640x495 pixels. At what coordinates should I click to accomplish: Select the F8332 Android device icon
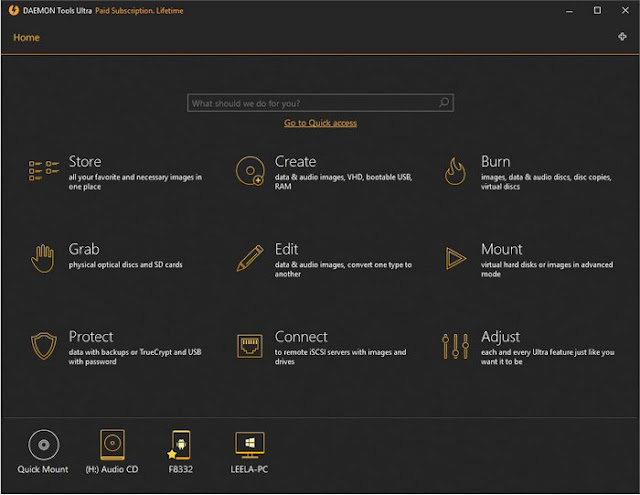click(x=180, y=445)
